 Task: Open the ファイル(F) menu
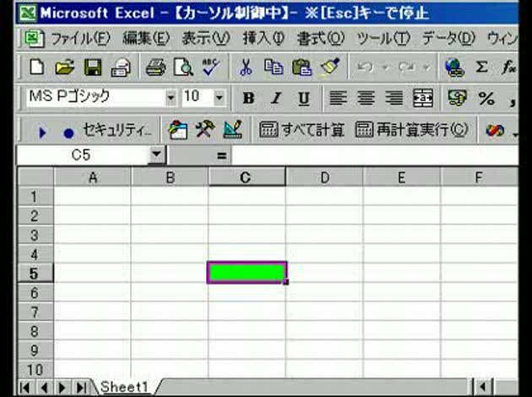click(x=81, y=39)
